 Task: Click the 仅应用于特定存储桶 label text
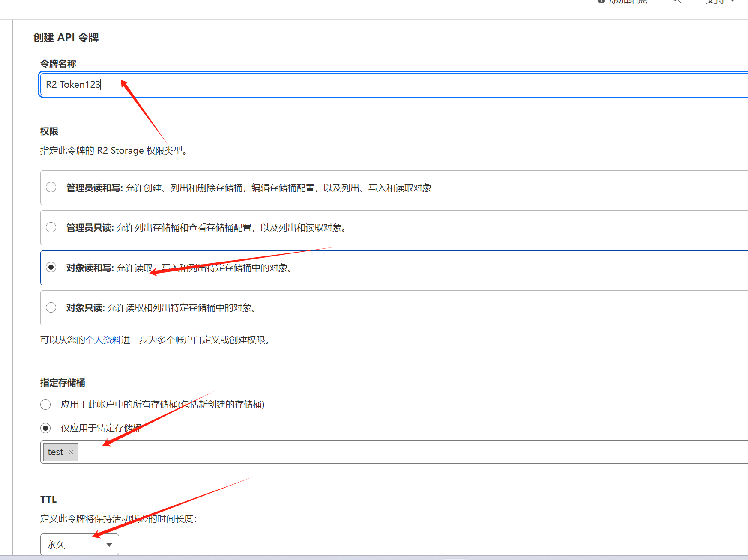pos(101,428)
